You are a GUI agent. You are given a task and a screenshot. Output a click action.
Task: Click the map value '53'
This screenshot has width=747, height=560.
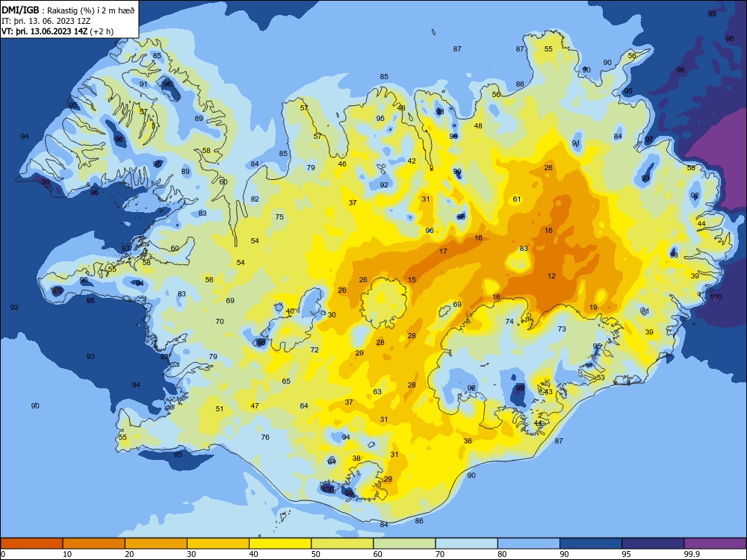tap(601, 377)
